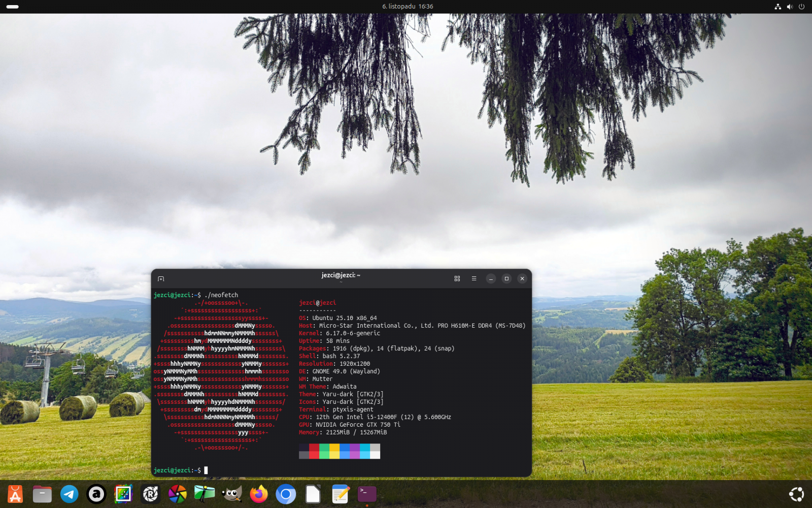Click the purple swatch in top palette row
The image size is (812, 508).
point(355,448)
